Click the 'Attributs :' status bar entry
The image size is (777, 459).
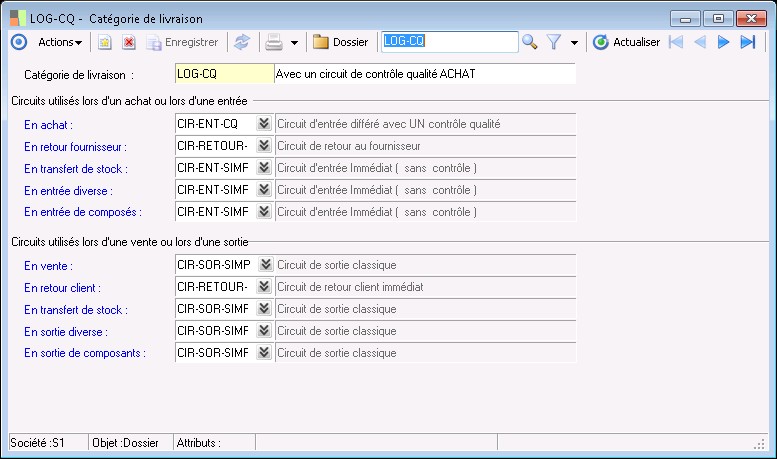[199, 443]
